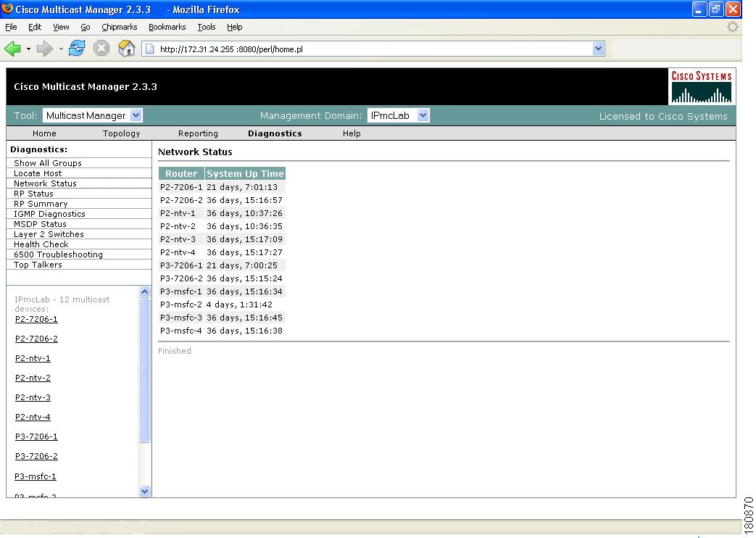Open the Tool dropdown showing Multicast Manager
This screenshot has width=756, height=538.
pyautogui.click(x=93, y=115)
